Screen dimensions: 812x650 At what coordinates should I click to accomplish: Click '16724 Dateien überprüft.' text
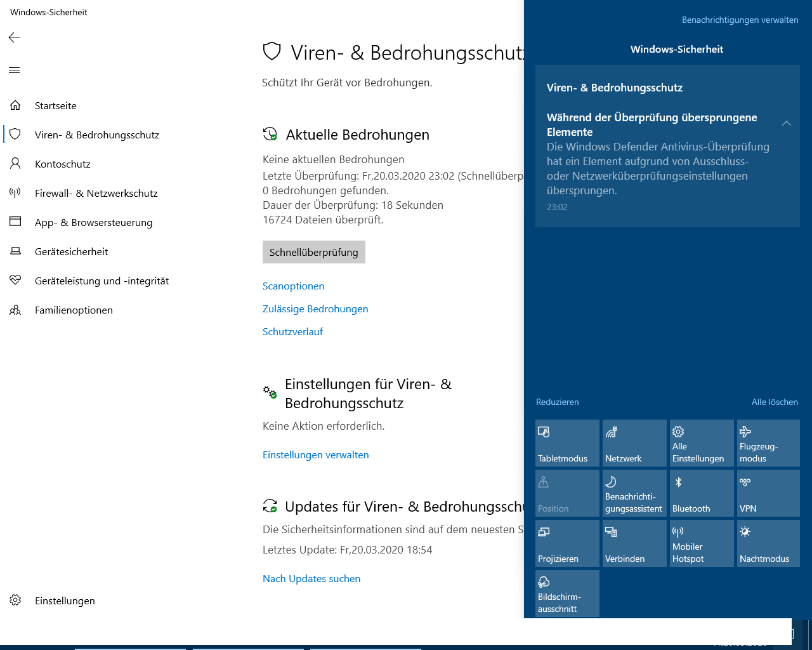(x=323, y=220)
